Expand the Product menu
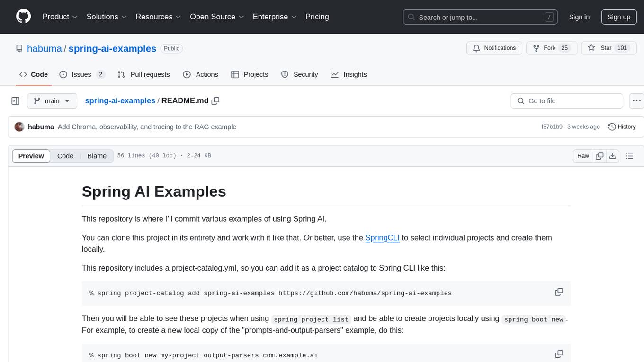Screen dimensions: 644x362 click(60, 17)
